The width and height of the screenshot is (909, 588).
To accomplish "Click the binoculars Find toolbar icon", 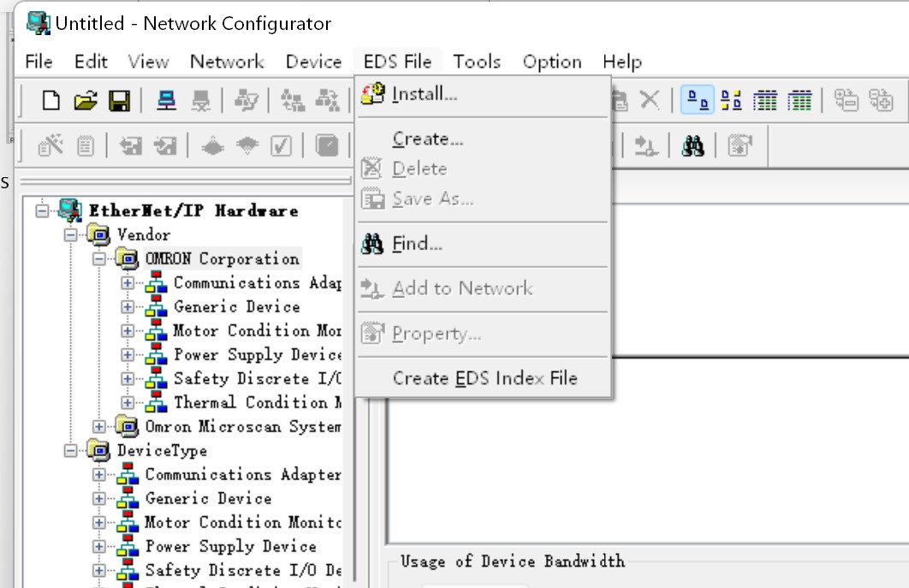I will pos(692,146).
